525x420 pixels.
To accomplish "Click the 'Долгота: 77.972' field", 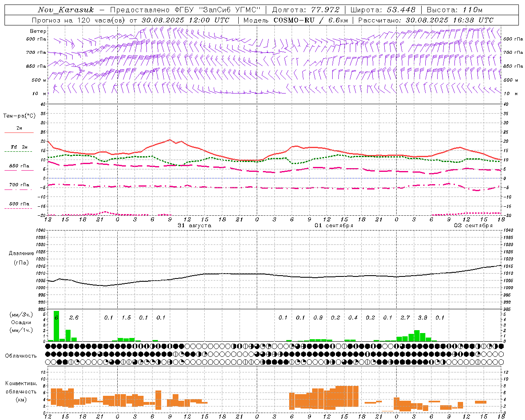I will (306, 10).
